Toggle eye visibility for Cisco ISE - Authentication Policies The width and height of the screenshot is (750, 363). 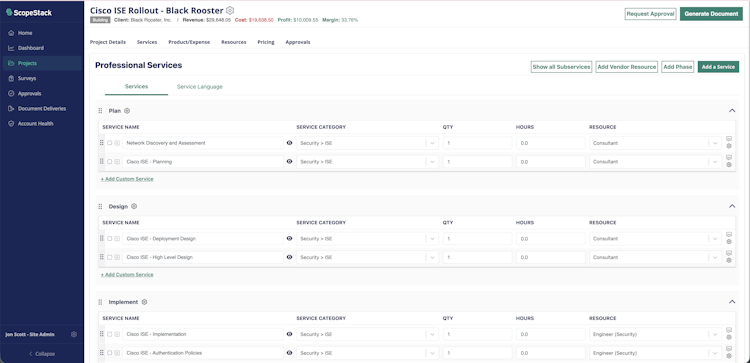click(289, 353)
